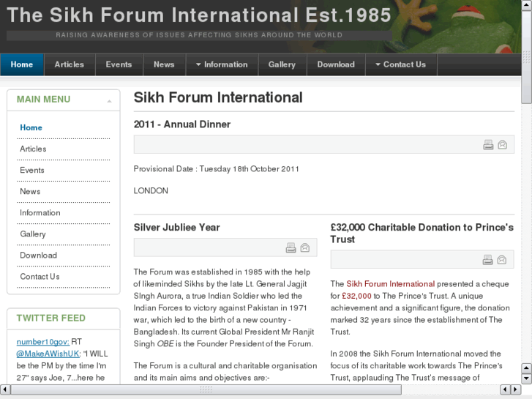
Task: Click the red £32,000 link
Action: (356, 296)
